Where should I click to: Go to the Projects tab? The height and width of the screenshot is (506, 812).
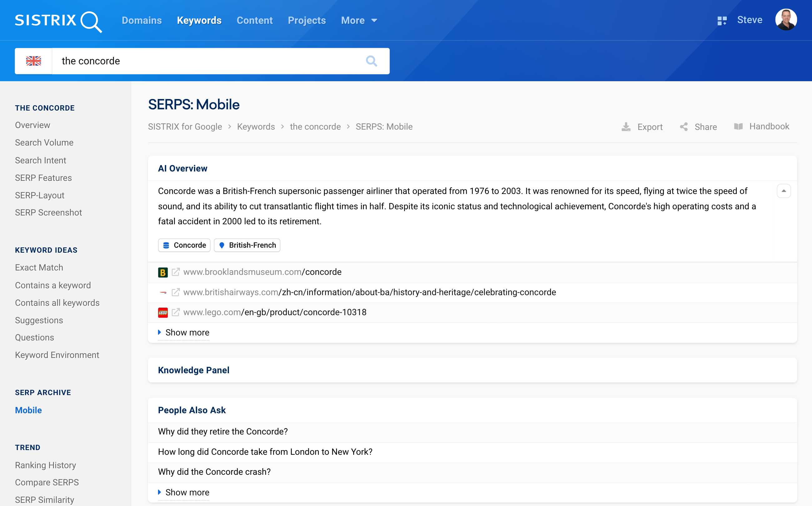[x=307, y=20]
